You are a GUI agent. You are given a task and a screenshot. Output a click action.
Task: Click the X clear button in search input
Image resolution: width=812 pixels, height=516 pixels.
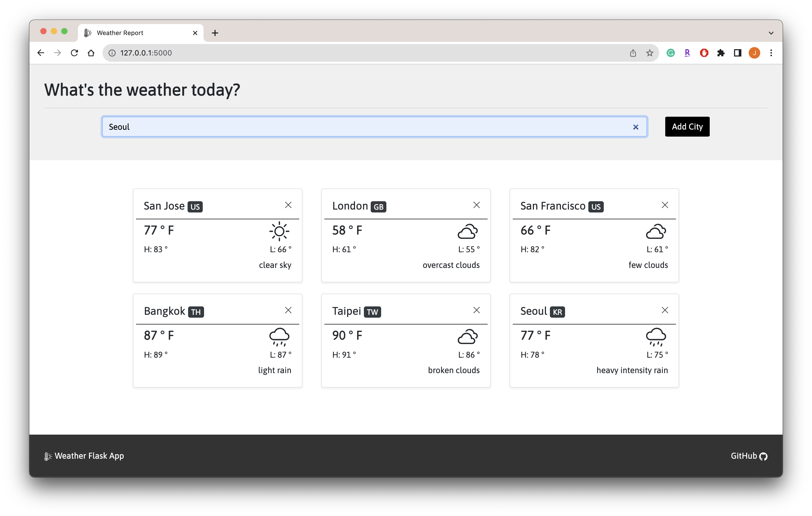[x=636, y=127]
